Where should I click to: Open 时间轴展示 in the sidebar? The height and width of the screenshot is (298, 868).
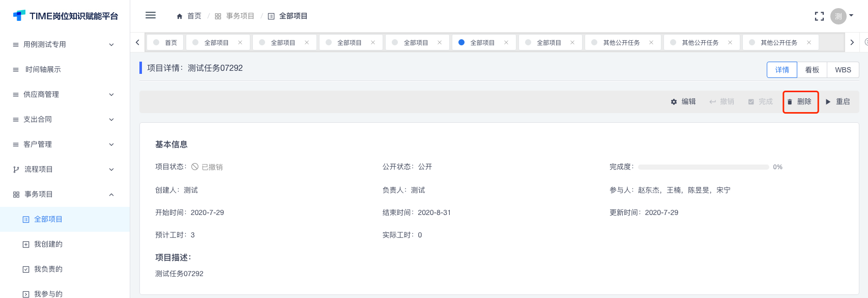(65, 69)
